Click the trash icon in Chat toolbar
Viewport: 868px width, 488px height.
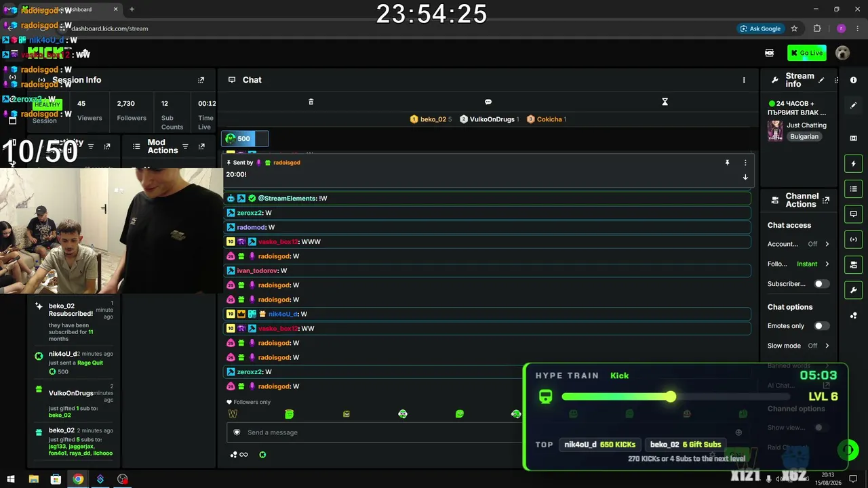[311, 102]
